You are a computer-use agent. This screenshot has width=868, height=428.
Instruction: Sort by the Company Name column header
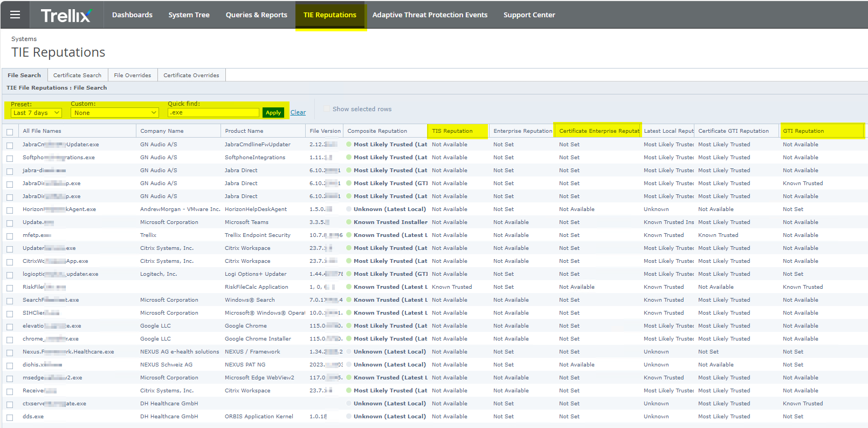pos(162,131)
